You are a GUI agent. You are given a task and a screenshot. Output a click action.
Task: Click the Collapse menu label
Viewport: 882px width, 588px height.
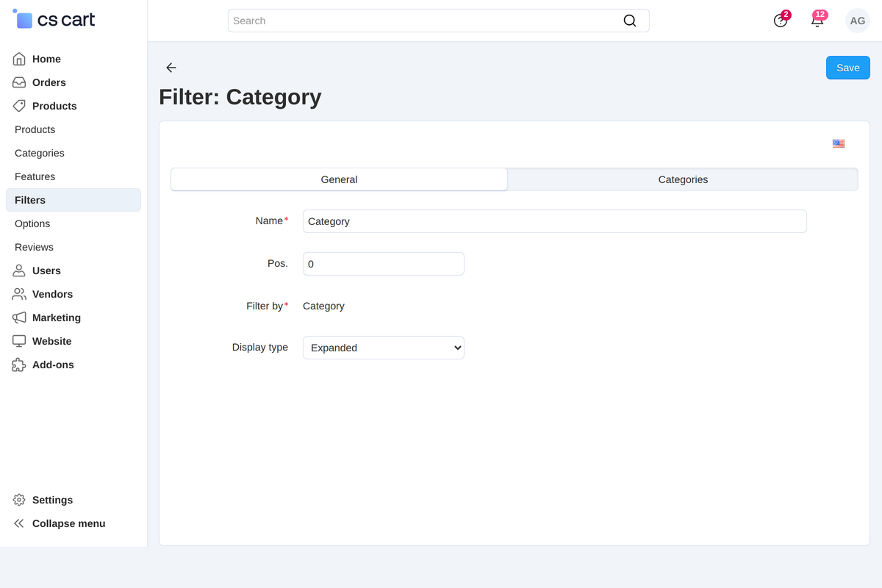[x=69, y=523]
